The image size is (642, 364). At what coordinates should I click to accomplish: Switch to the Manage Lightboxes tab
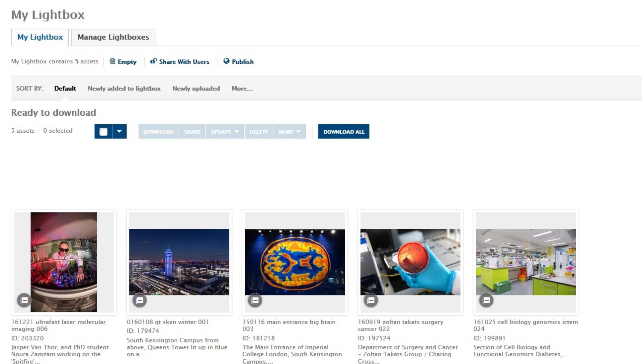click(x=113, y=37)
